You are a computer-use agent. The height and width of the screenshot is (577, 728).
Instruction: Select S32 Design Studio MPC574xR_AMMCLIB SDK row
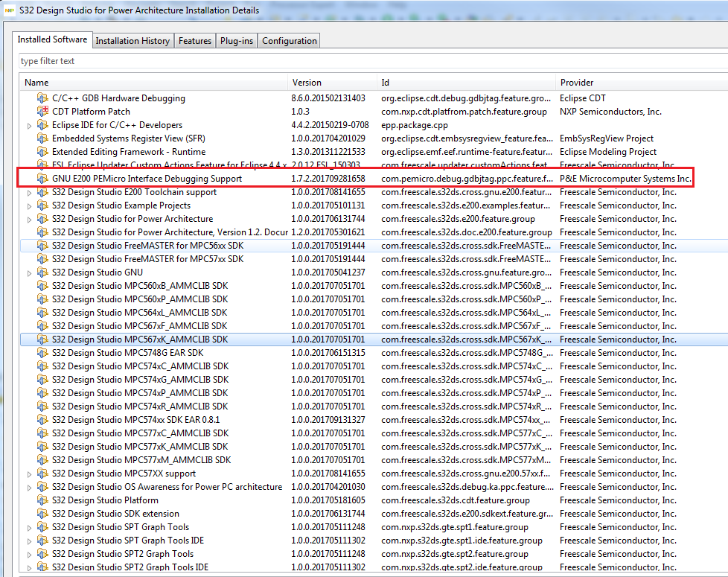pos(374,407)
